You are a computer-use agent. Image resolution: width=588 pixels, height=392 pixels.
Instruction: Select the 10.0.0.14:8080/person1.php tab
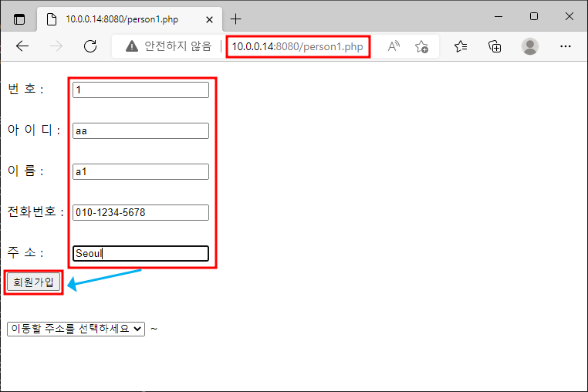click(x=130, y=19)
